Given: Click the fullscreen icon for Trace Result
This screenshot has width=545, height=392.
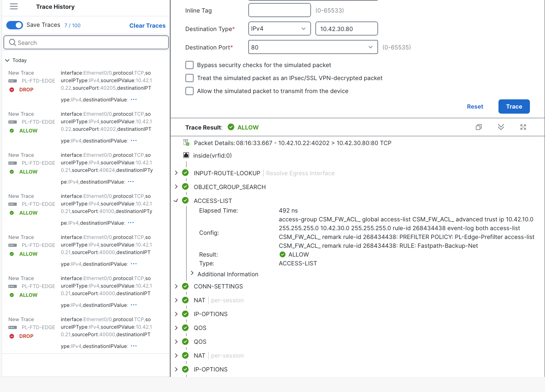Looking at the screenshot, I should click(x=523, y=127).
